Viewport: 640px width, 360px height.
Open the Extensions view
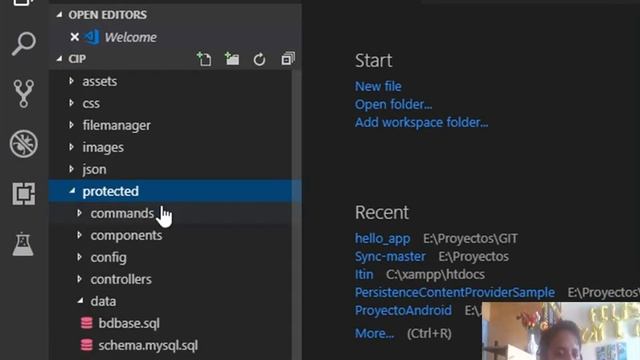(x=24, y=193)
